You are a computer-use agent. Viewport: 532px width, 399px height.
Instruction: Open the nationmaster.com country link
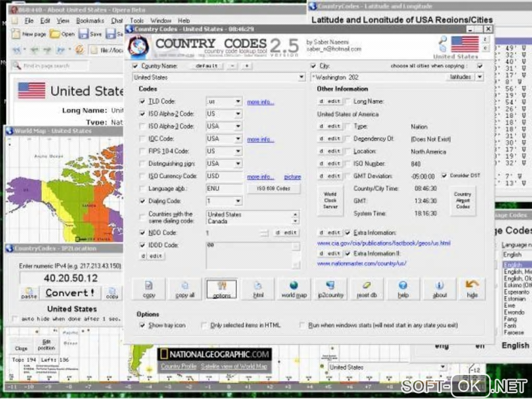click(x=361, y=263)
